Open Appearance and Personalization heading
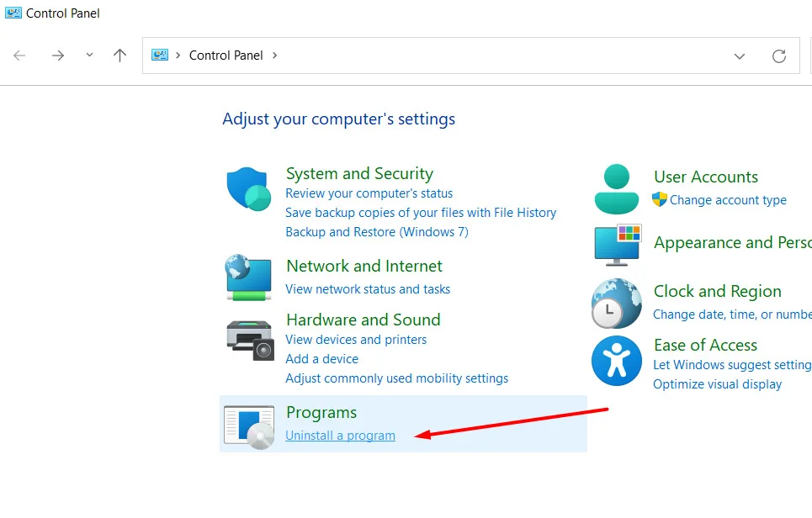 (x=732, y=243)
